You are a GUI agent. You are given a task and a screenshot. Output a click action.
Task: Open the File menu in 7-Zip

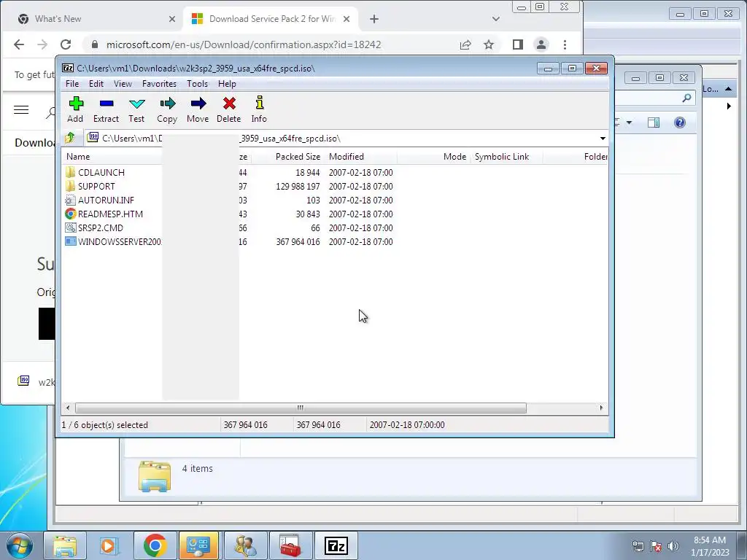click(x=72, y=84)
